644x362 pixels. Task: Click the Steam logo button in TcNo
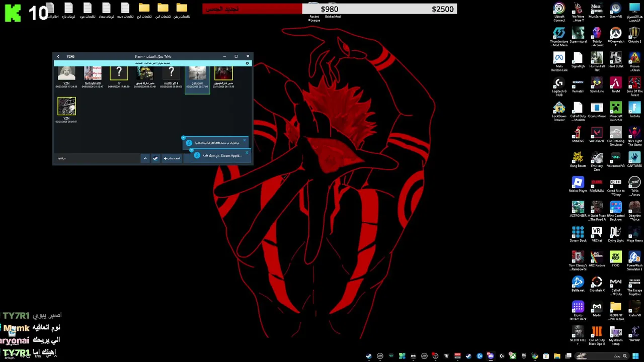coord(155,158)
